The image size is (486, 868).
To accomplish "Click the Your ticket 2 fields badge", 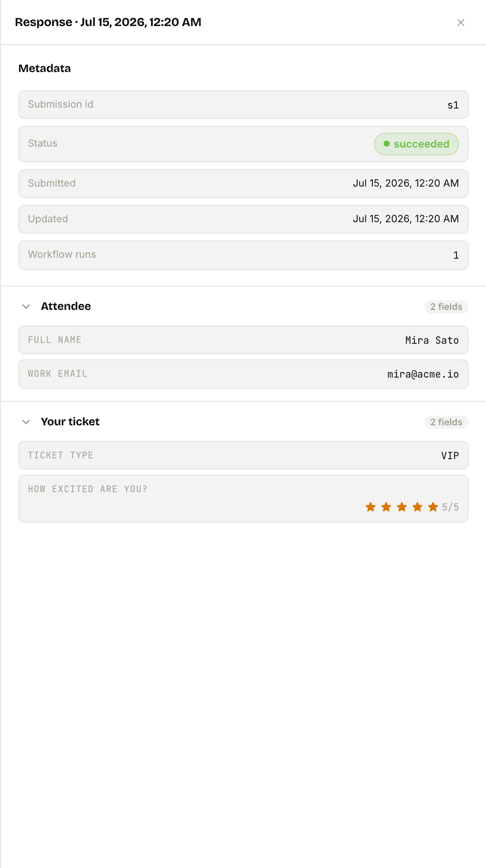I will [x=446, y=422].
